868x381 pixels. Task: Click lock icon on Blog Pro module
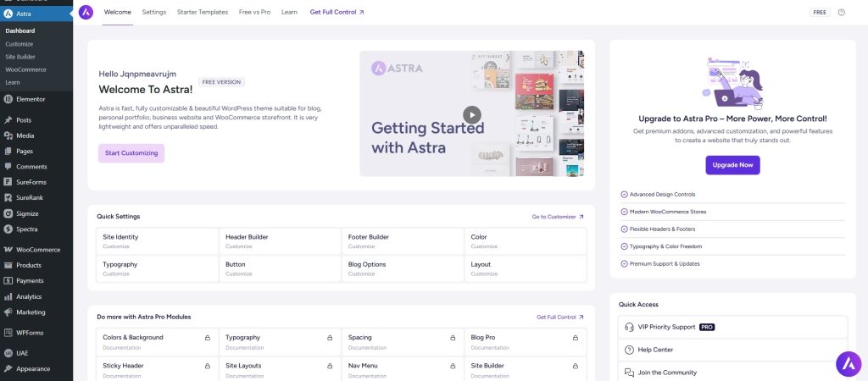click(576, 337)
